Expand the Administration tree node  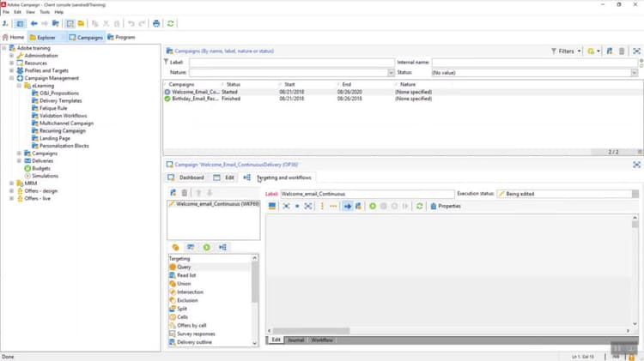pyautogui.click(x=11, y=56)
